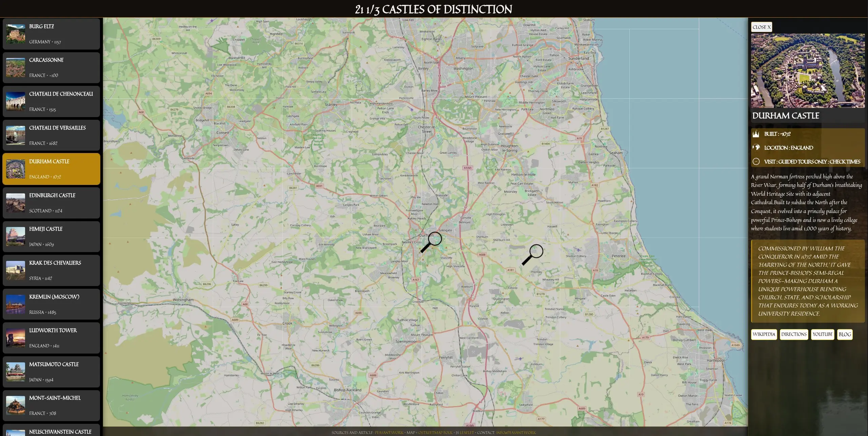The height and width of the screenshot is (436, 868).
Task: Click the clock icon beside Visit
Action: tap(756, 162)
